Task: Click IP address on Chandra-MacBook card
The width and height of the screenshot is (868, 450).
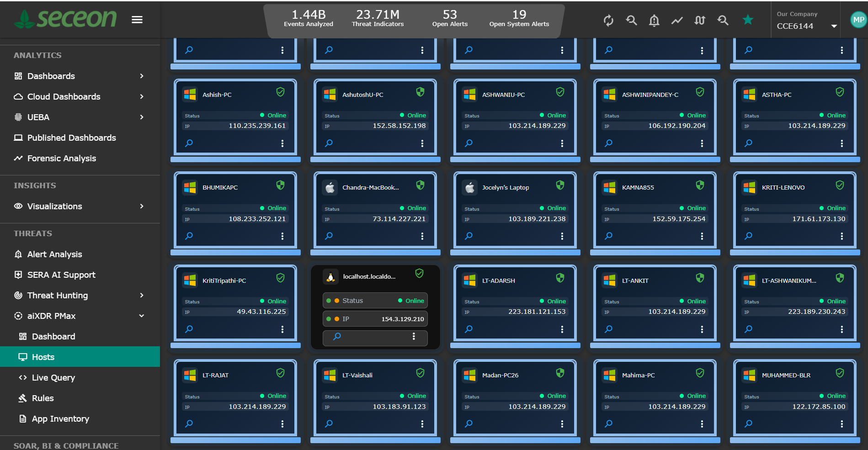Action: pos(399,219)
